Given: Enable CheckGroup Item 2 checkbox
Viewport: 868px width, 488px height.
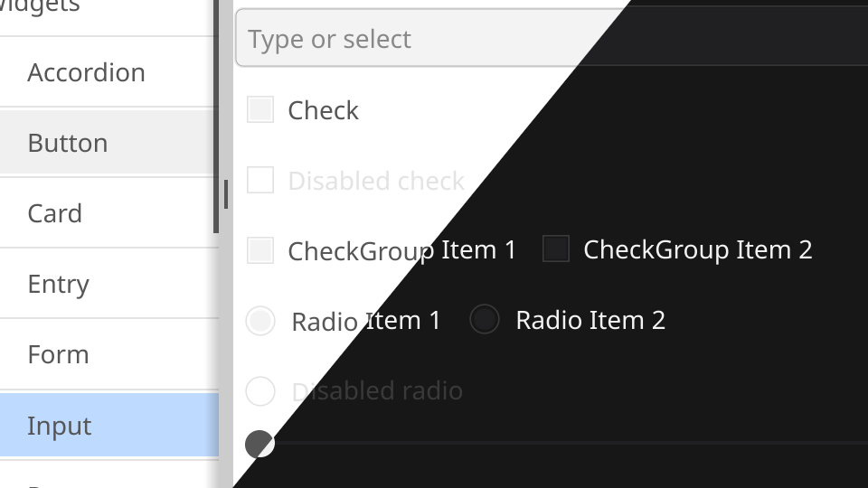Looking at the screenshot, I should coord(556,249).
